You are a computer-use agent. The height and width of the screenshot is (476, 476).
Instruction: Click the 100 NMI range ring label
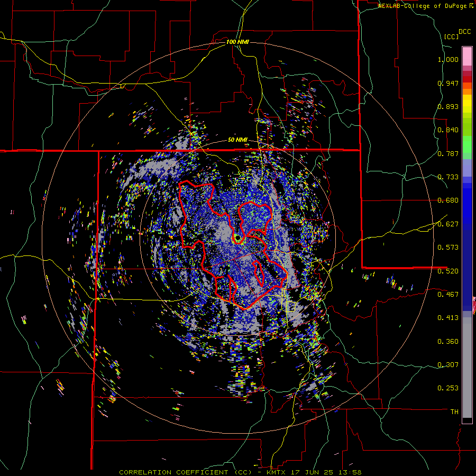237,42
